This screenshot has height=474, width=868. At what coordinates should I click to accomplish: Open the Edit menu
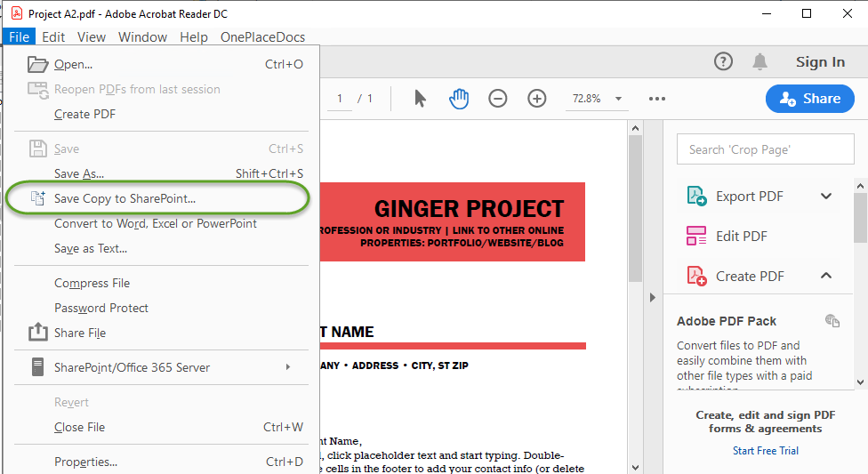click(x=53, y=37)
